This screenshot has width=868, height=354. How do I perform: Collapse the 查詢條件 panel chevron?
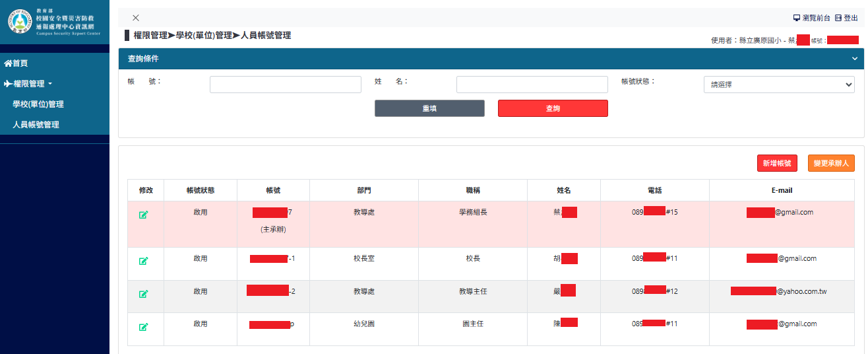coord(854,59)
